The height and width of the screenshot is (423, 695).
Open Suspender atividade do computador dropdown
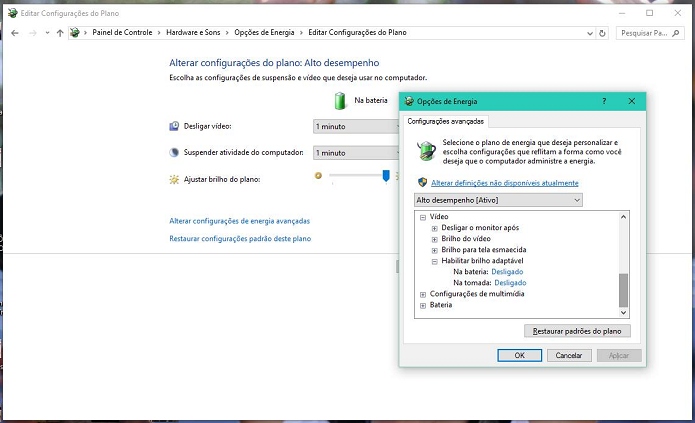click(x=356, y=153)
